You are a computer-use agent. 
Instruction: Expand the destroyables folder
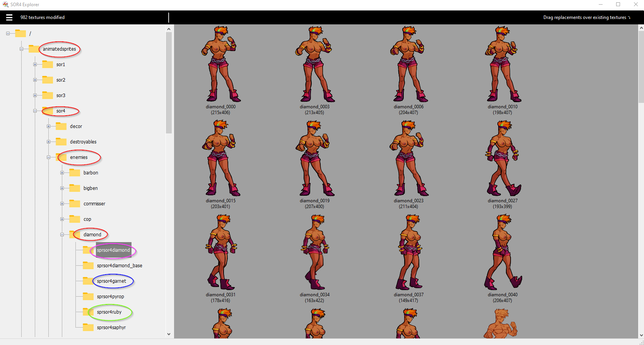tap(48, 142)
